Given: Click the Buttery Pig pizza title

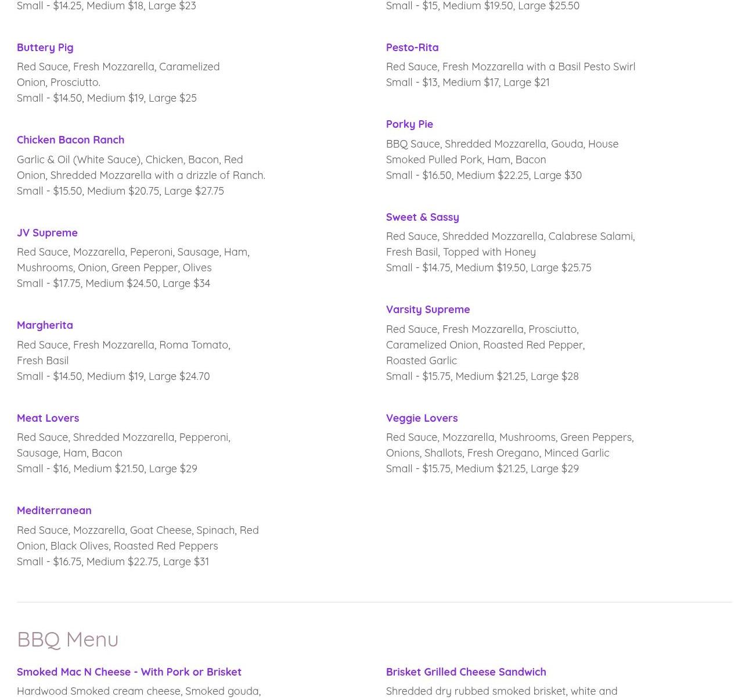Looking at the screenshot, I should (x=45, y=47).
